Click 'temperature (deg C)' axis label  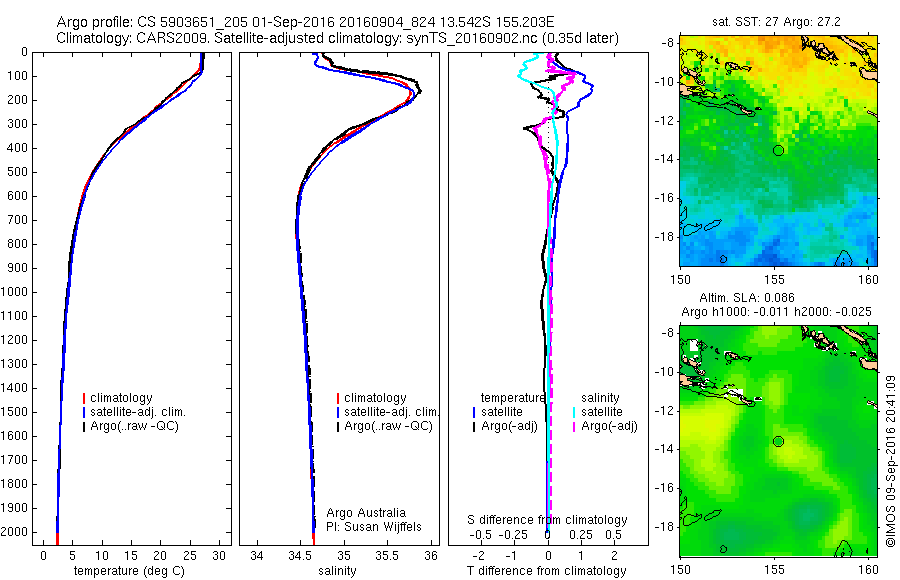(x=129, y=571)
